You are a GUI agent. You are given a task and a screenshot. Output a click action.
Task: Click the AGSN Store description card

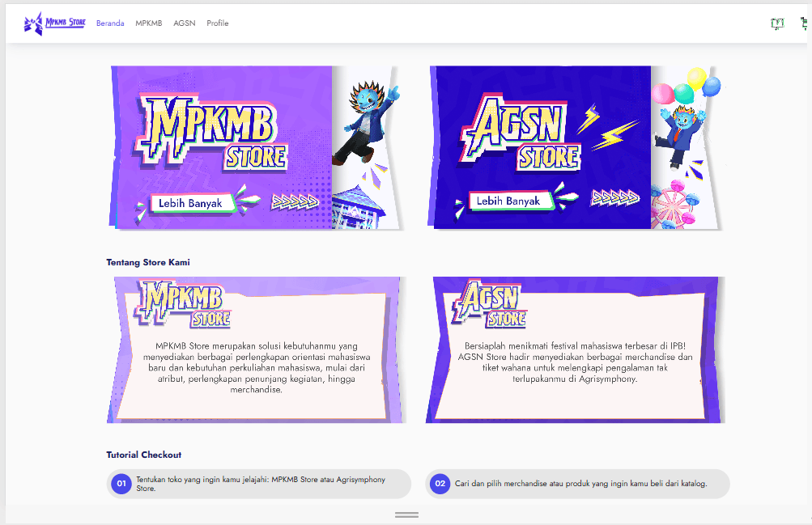coord(576,349)
